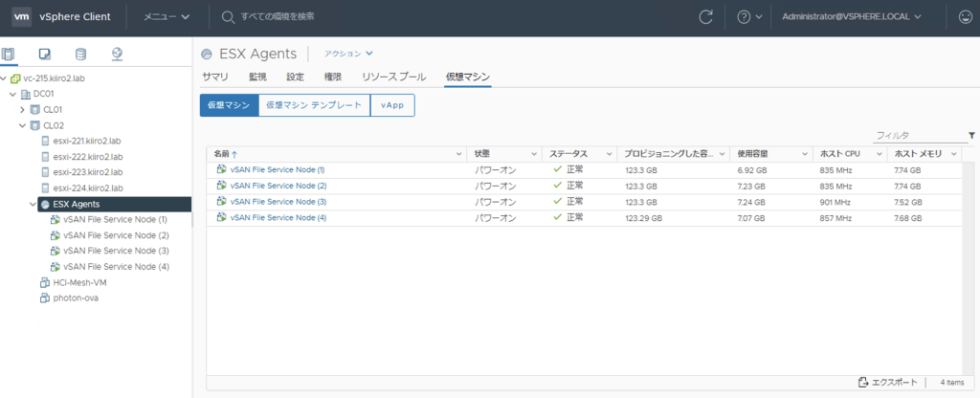
Task: Click the エクスポート button
Action: 889,383
